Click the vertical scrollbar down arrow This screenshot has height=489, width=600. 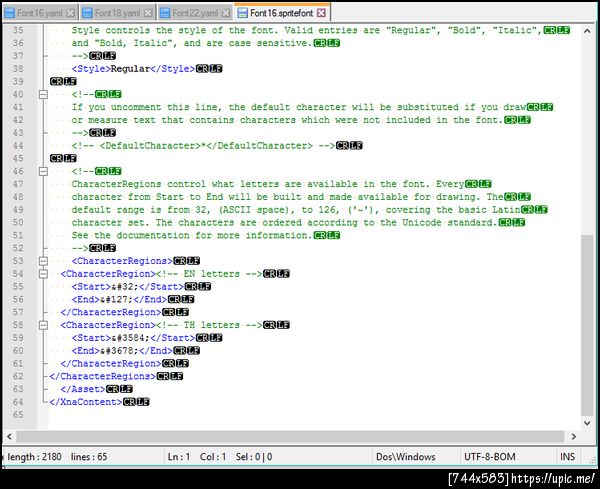[x=587, y=423]
